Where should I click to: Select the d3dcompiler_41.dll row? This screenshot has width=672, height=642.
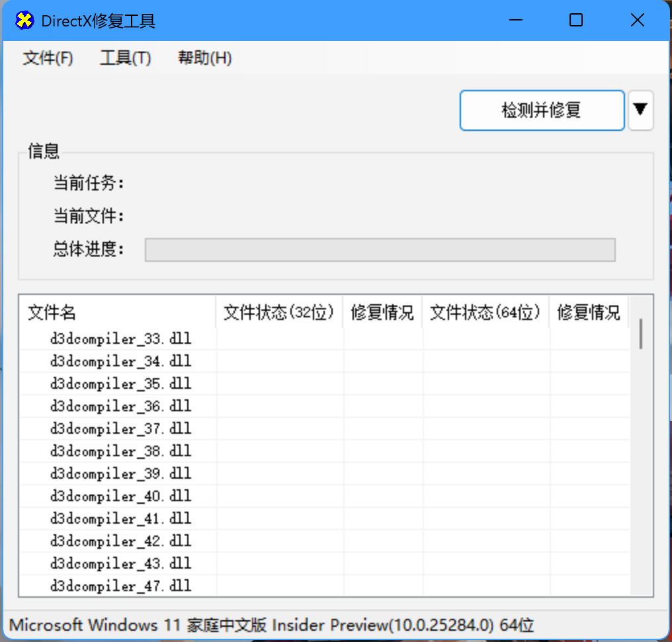pos(325,518)
